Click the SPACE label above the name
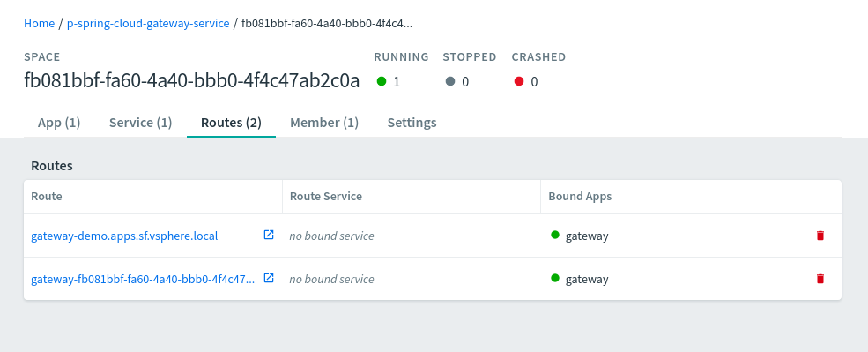 pos(42,56)
